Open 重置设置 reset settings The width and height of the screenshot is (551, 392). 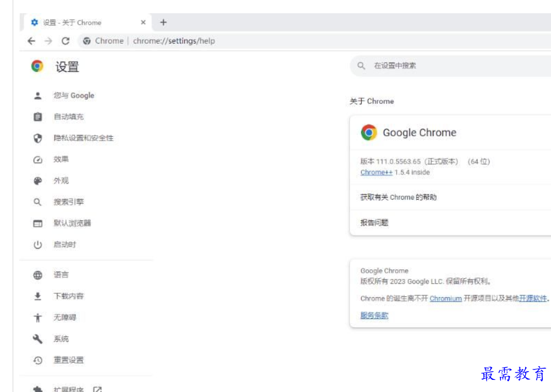pos(69,360)
